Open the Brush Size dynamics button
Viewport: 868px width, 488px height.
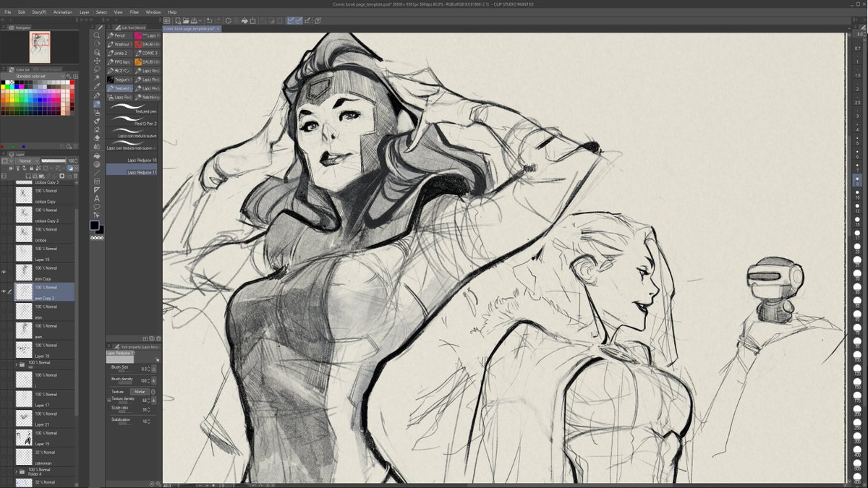pyautogui.click(x=153, y=369)
